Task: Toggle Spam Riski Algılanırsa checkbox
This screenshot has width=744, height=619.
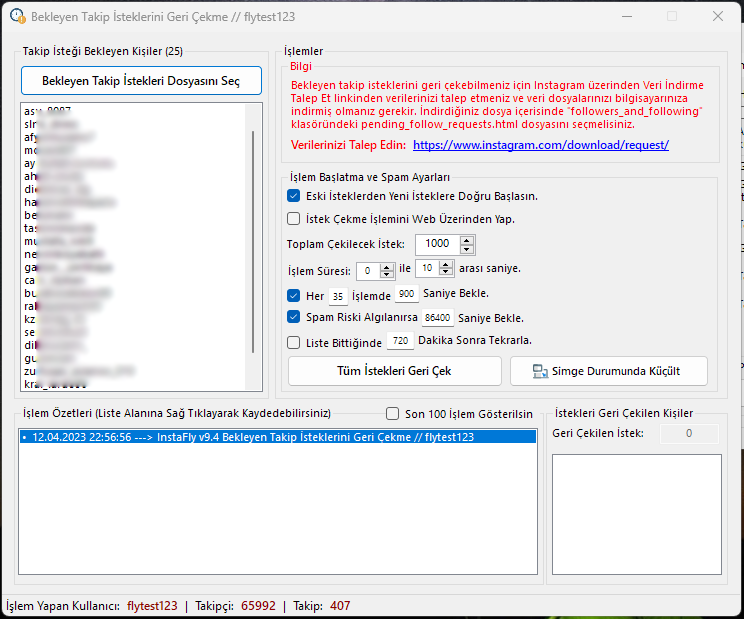Action: (x=294, y=317)
